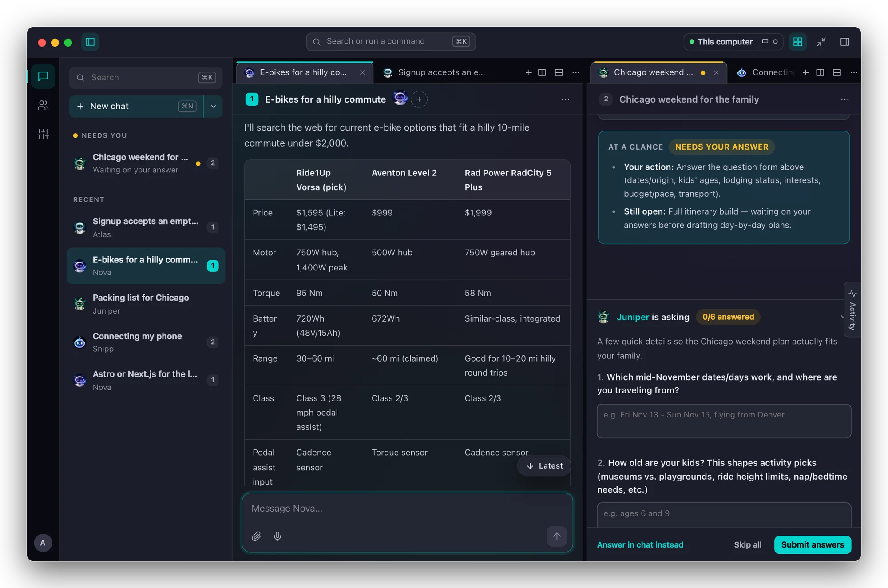This screenshot has height=588, width=888.
Task: Add a new tab in right pane
Action: coord(805,72)
